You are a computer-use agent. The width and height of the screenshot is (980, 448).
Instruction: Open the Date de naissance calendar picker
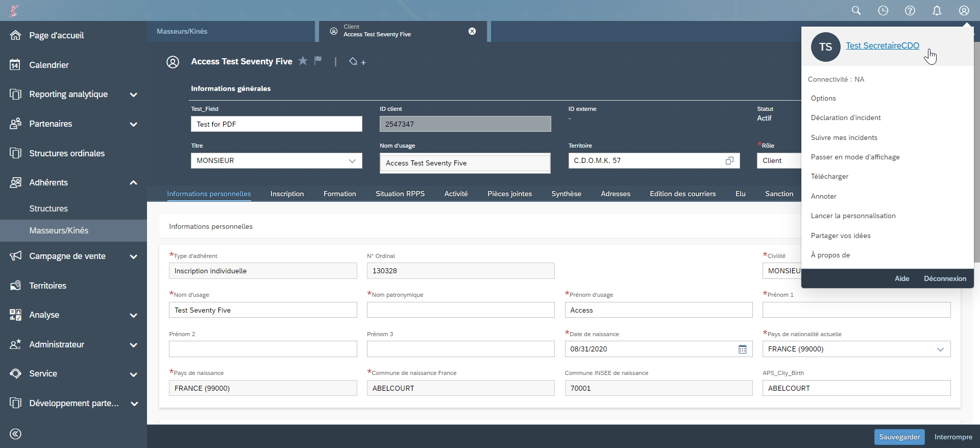tap(742, 349)
